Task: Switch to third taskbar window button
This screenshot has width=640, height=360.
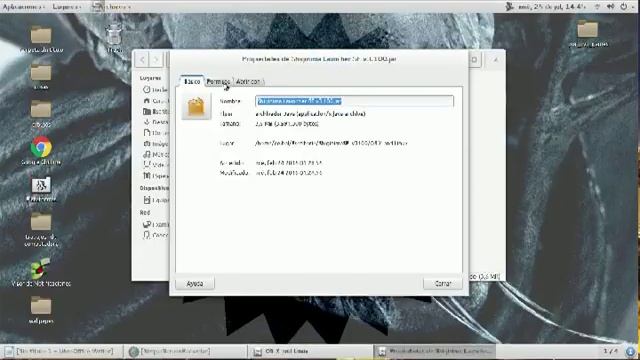Action: (x=311, y=351)
